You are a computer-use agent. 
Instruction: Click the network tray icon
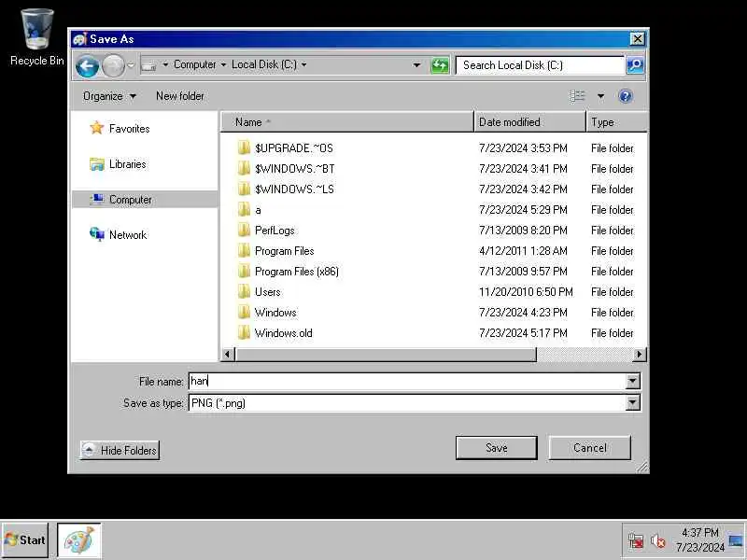pyautogui.click(x=636, y=541)
